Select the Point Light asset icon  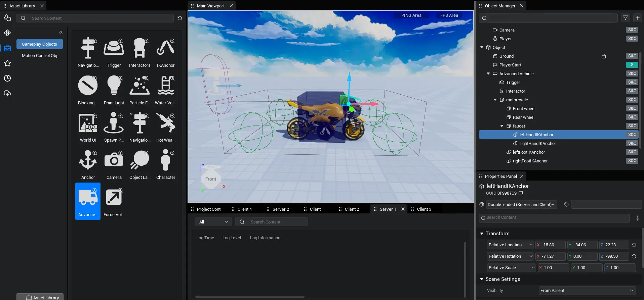pos(114,86)
